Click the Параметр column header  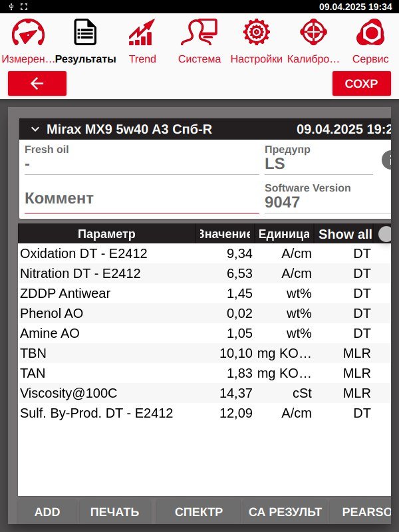(x=106, y=234)
